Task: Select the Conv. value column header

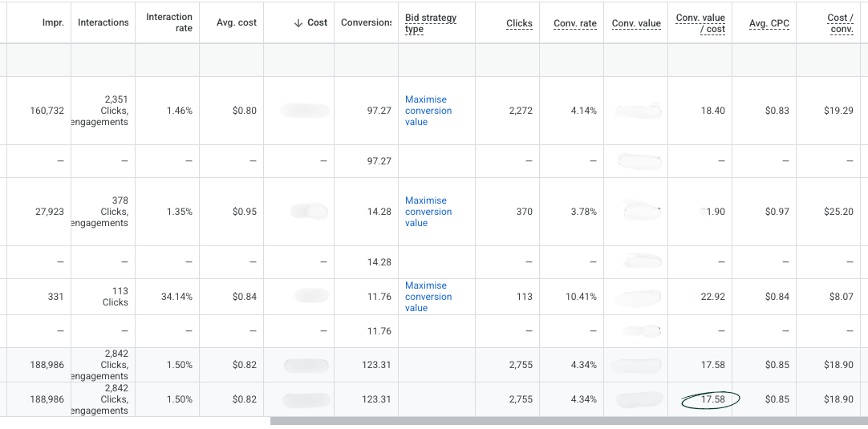Action: click(x=636, y=23)
